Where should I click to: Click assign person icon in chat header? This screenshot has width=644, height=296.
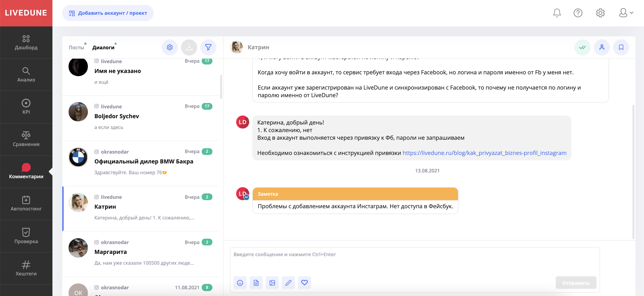click(602, 47)
